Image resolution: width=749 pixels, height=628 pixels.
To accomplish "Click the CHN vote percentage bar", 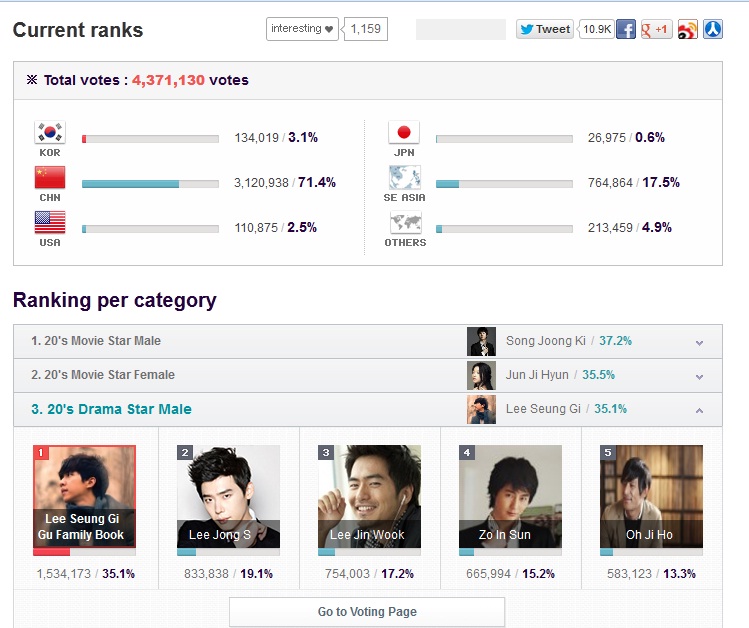I will point(150,184).
